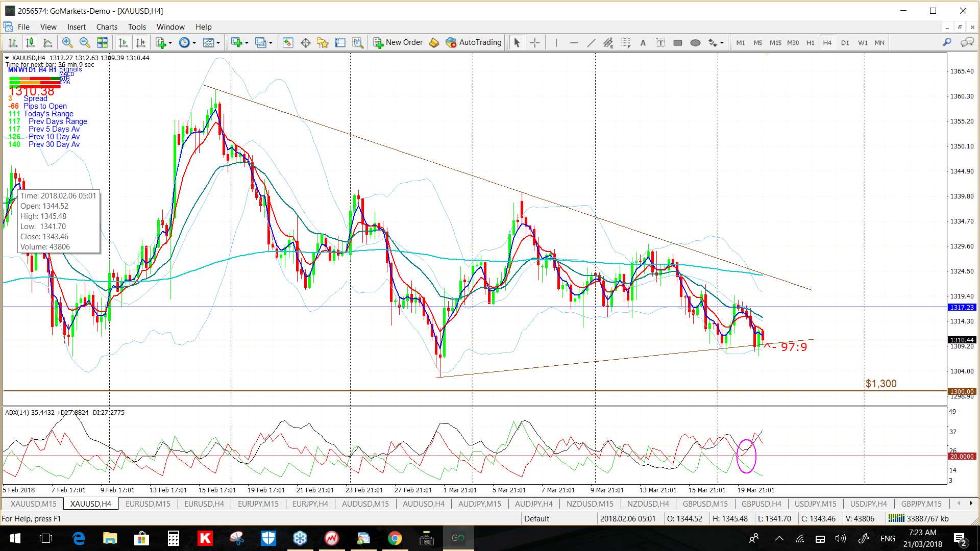Open Periodicity clock dropdown
The width and height of the screenshot is (980, 551).
click(188, 43)
